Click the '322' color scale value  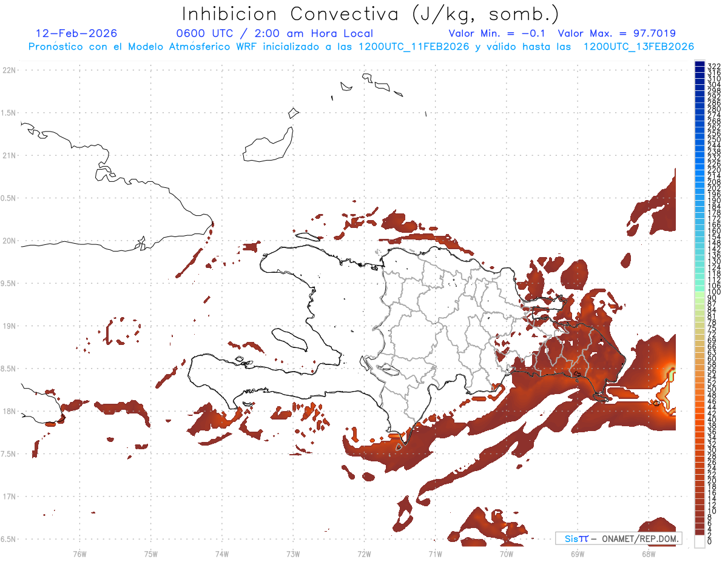[713, 66]
